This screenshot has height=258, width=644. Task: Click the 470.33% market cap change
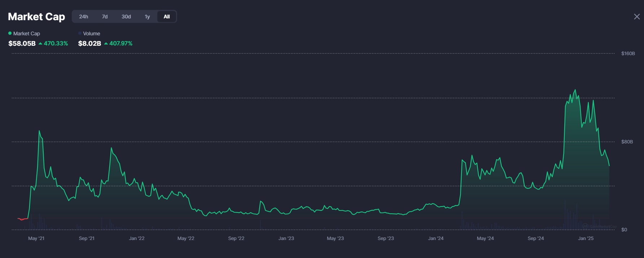click(53, 43)
